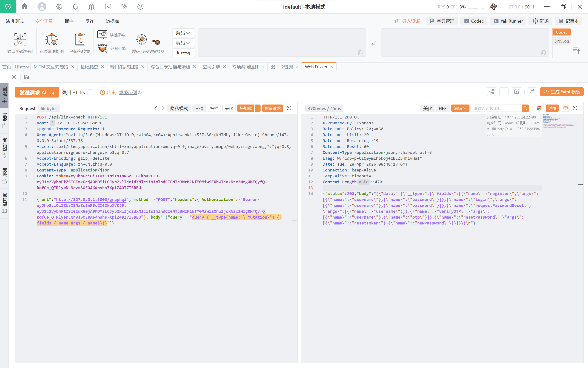
Task: Share the fuzzer request
Action: coord(492,92)
